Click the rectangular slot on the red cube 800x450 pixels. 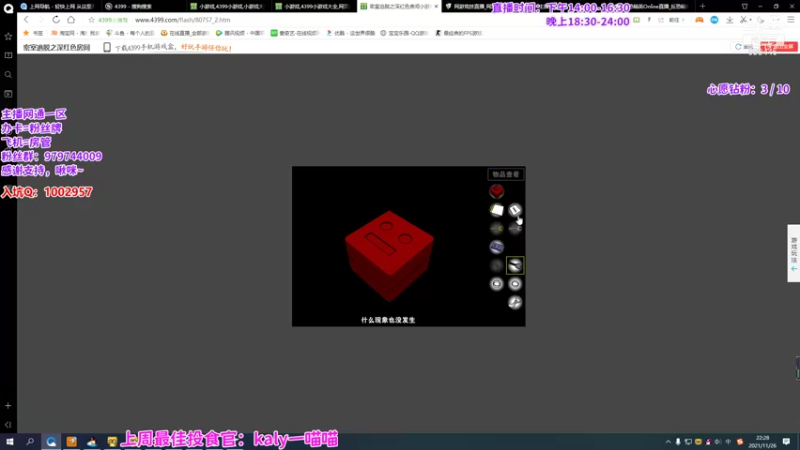(x=381, y=243)
